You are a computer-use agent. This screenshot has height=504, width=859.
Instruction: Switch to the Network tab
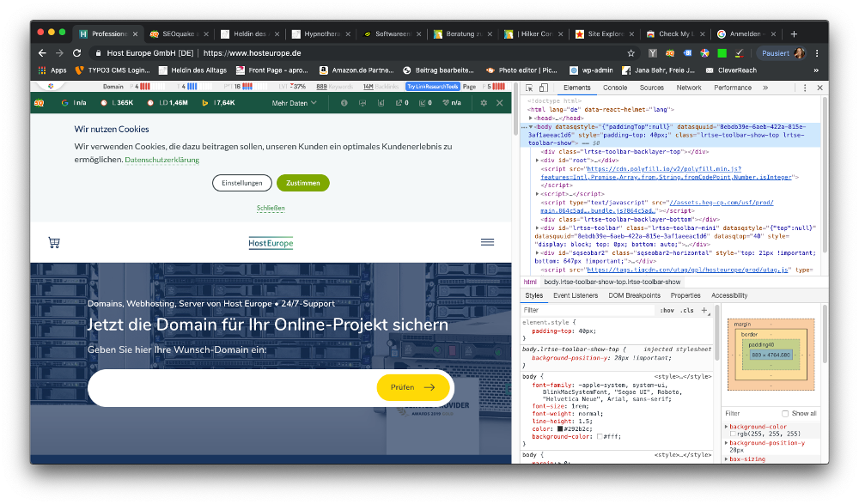689,88
